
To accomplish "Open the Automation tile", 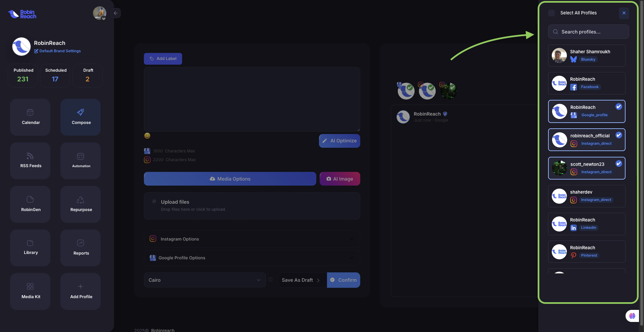I will tap(80, 160).
